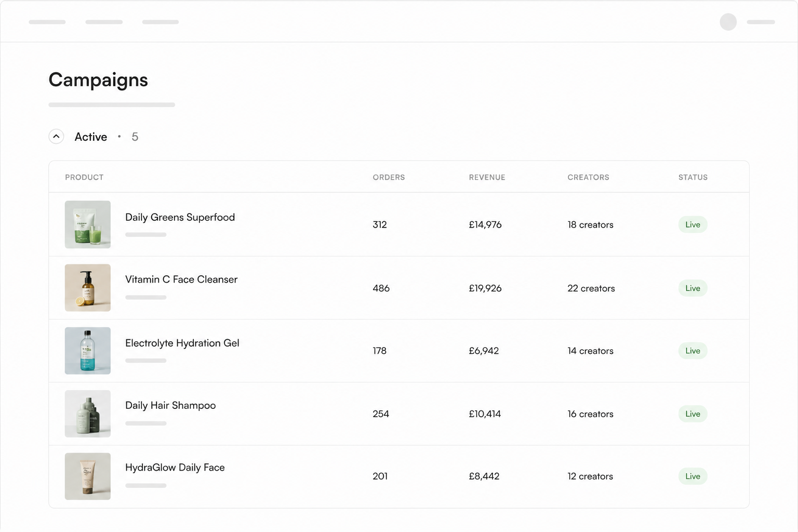Click the Live badge for Daily Greens Superfood

click(693, 224)
